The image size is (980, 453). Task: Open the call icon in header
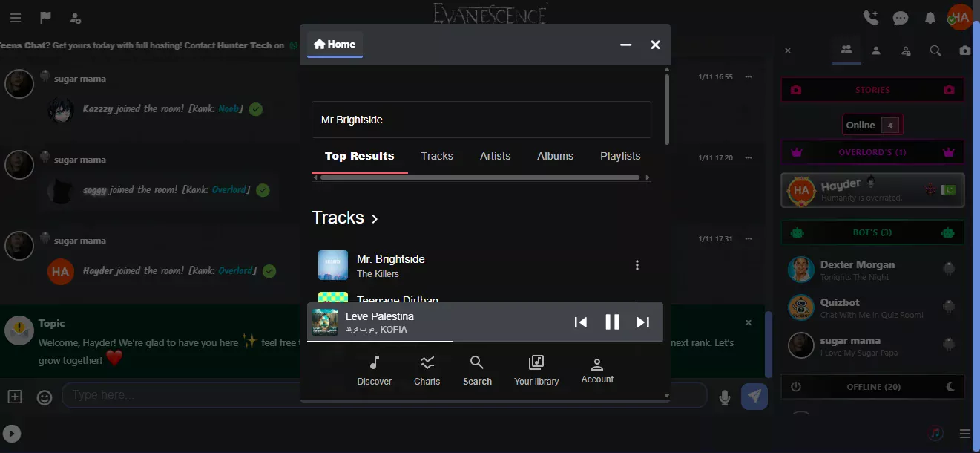point(871,18)
